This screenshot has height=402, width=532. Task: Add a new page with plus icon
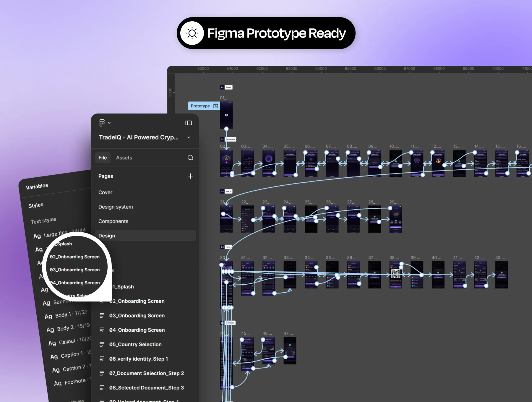pyautogui.click(x=190, y=176)
